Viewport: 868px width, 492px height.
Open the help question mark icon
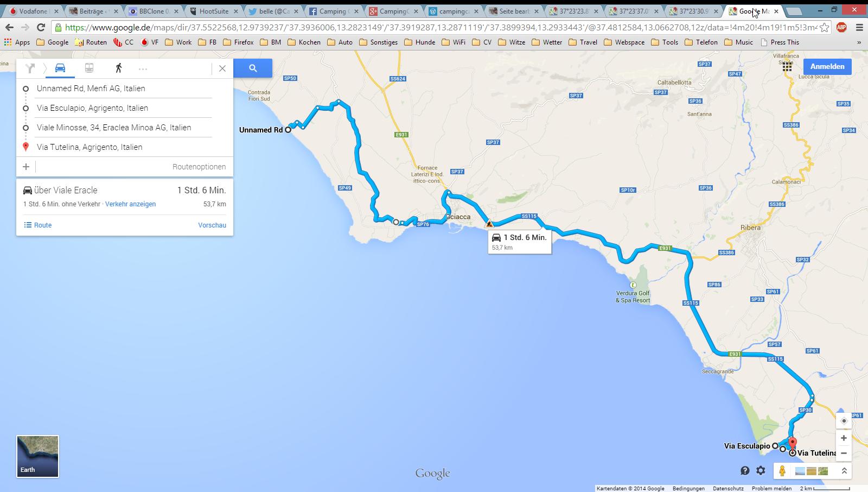click(745, 471)
